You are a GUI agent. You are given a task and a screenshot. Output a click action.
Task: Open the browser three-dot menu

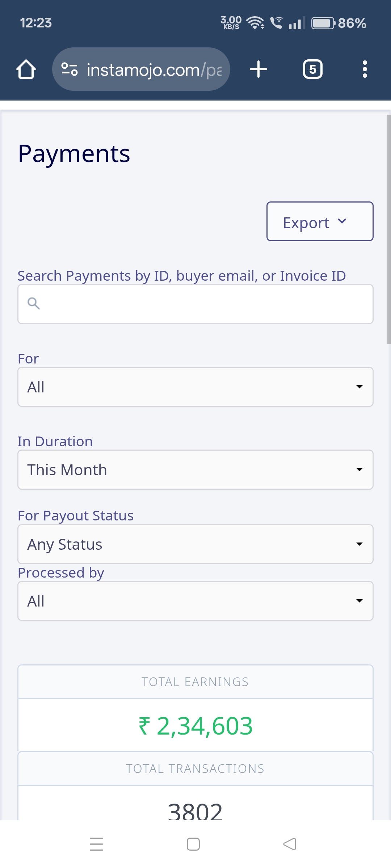point(365,69)
